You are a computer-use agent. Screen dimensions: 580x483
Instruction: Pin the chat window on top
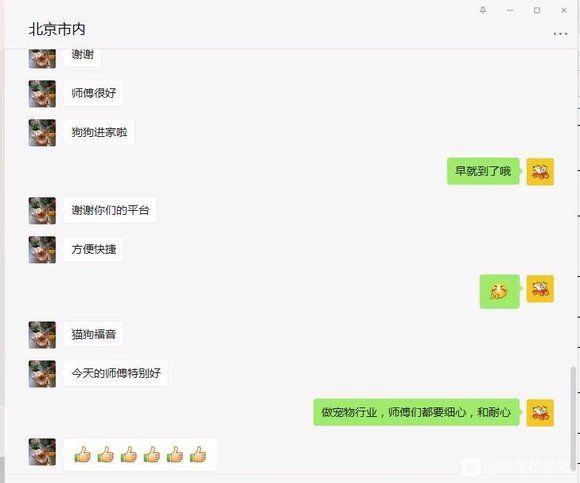483,10
